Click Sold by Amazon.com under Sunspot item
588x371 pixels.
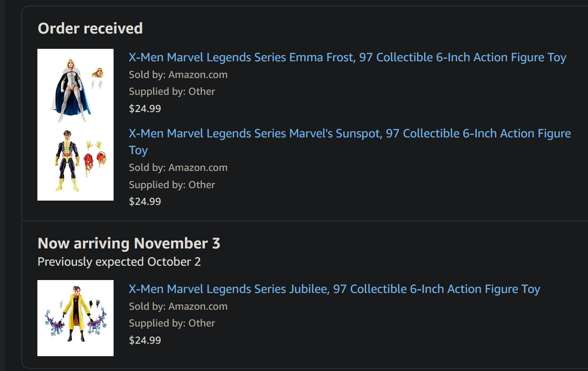[x=178, y=168]
